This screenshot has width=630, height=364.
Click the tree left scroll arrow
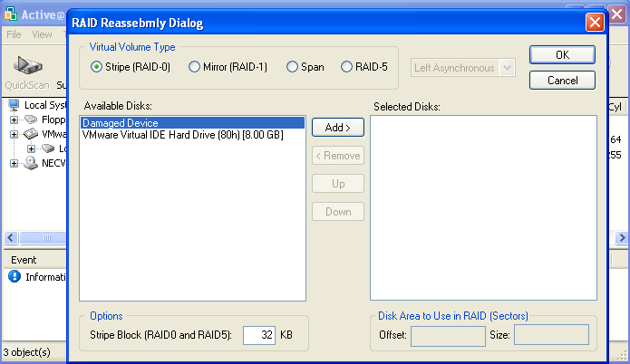coord(11,237)
